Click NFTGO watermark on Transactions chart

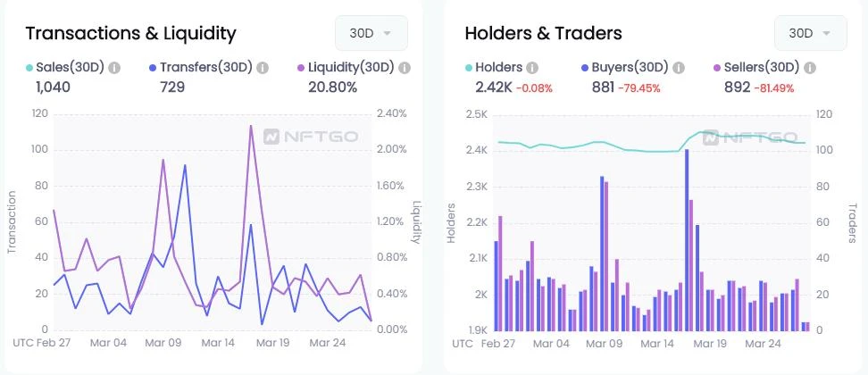pyautogui.click(x=311, y=137)
